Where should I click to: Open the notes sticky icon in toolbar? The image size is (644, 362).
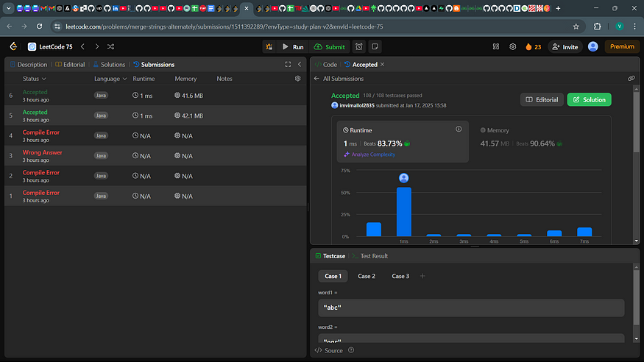(x=375, y=47)
